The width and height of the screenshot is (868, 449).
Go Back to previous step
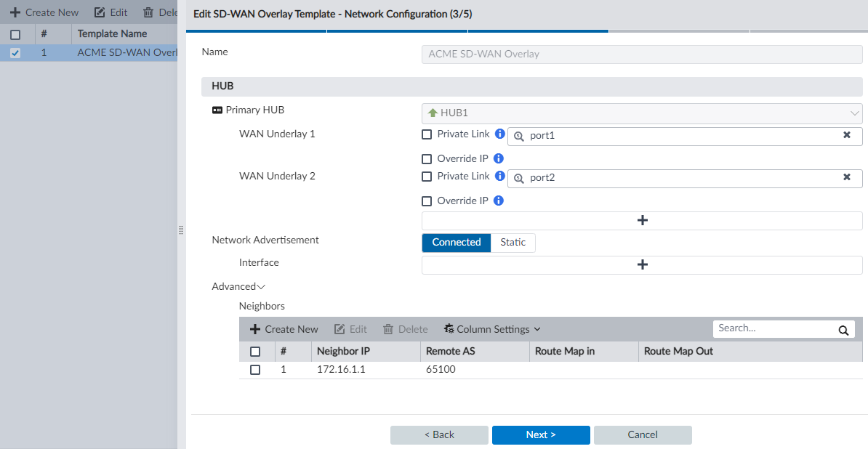click(x=439, y=434)
